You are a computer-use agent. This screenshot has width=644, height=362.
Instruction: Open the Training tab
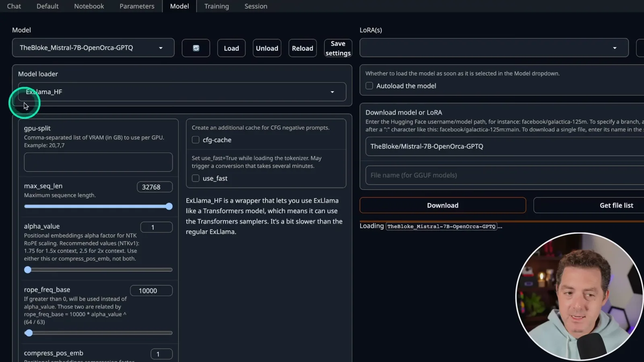click(217, 6)
